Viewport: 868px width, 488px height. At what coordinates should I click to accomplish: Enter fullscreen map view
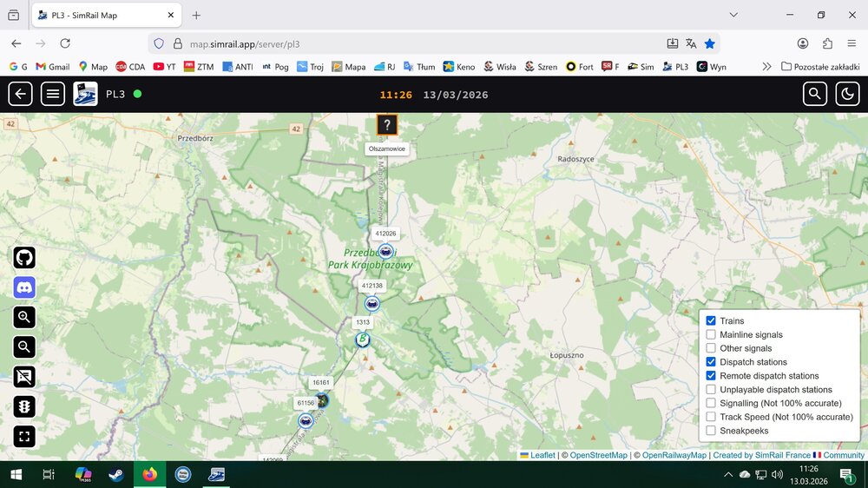click(24, 436)
